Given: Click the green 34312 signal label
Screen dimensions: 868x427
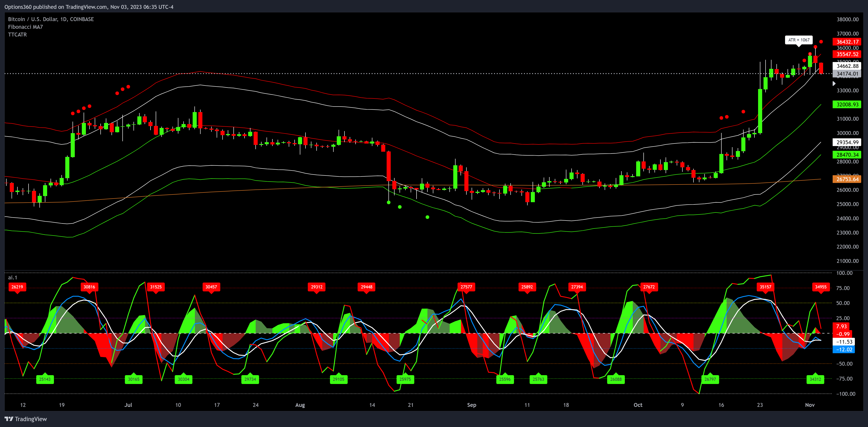Looking at the screenshot, I should [x=815, y=379].
